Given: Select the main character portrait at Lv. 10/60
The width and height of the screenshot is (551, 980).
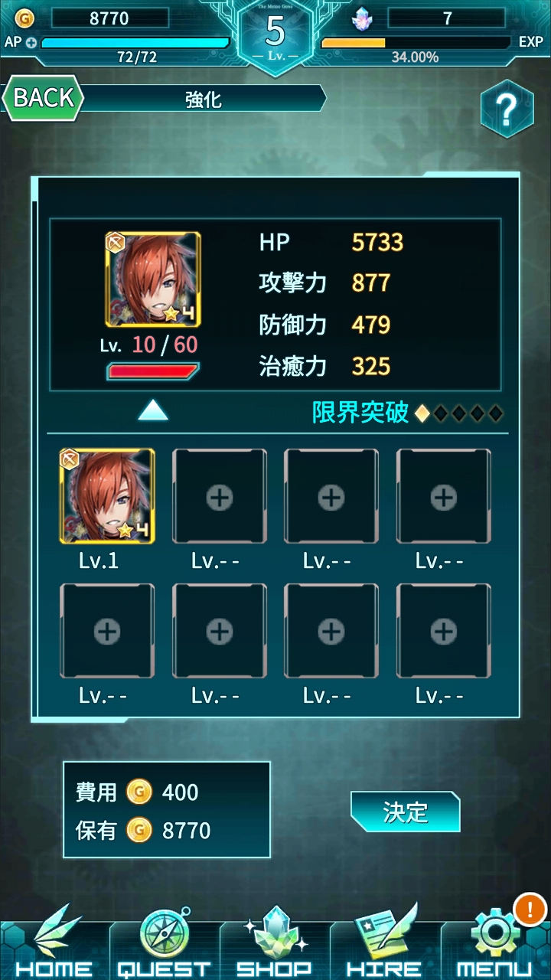Looking at the screenshot, I should 153,279.
